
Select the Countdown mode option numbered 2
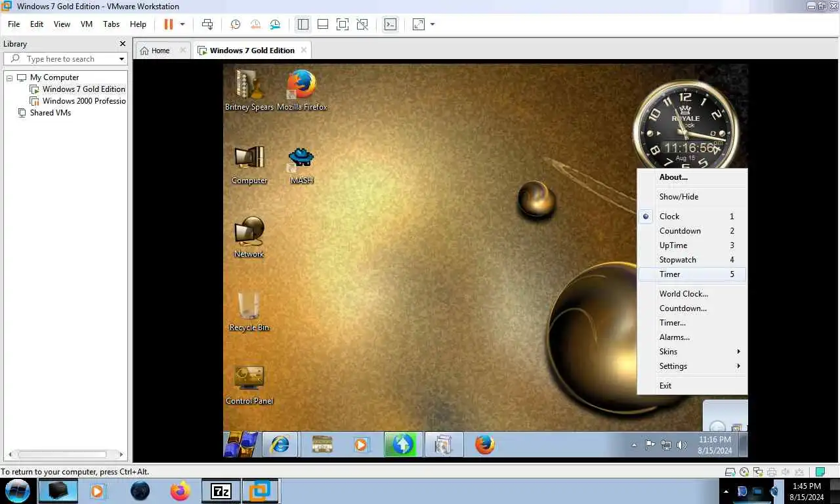tap(692, 231)
